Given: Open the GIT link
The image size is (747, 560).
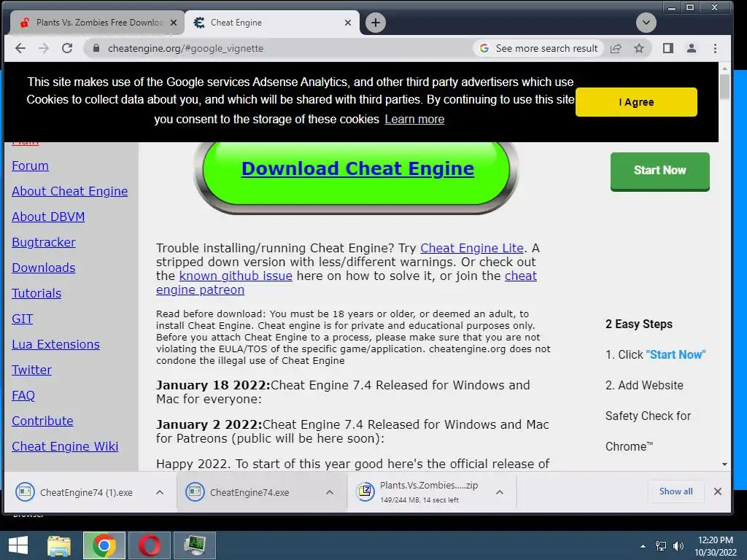Looking at the screenshot, I should coord(23,319).
